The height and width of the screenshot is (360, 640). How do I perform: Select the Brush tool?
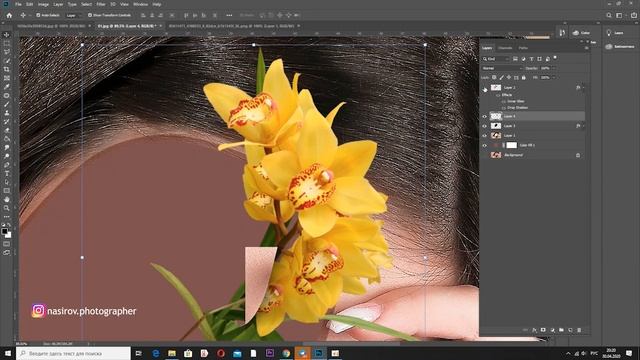(x=7, y=104)
